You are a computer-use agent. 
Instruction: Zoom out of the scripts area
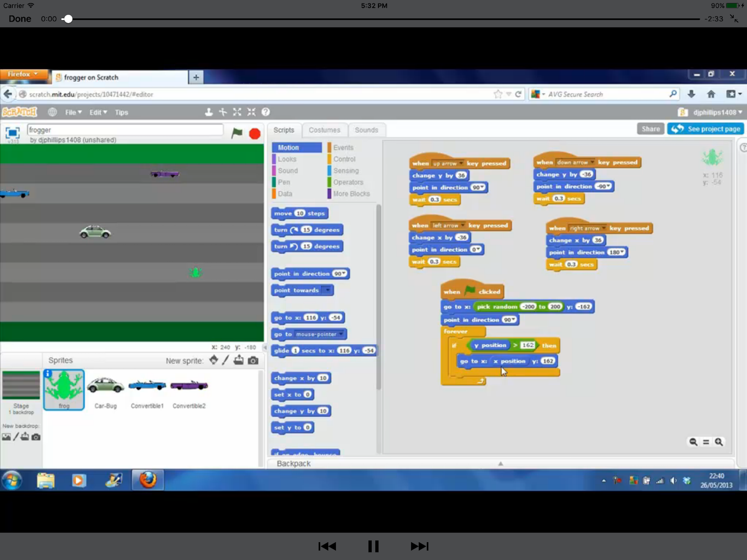click(x=693, y=442)
